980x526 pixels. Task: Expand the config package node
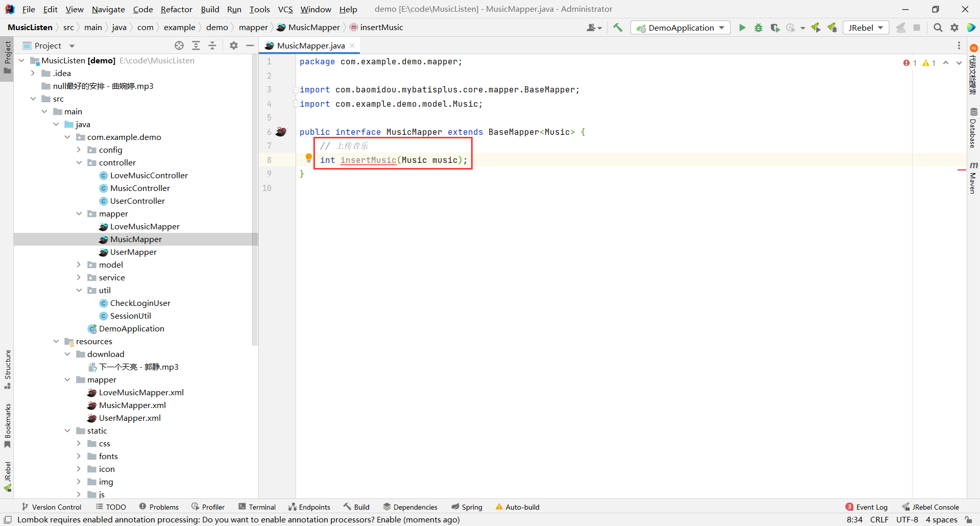pyautogui.click(x=79, y=150)
